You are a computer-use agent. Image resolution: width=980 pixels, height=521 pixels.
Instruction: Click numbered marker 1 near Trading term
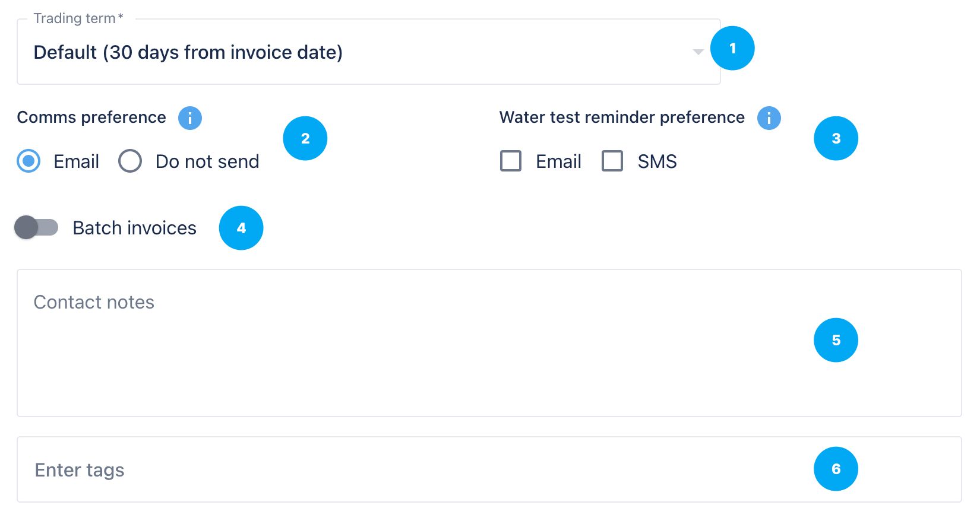(x=732, y=48)
